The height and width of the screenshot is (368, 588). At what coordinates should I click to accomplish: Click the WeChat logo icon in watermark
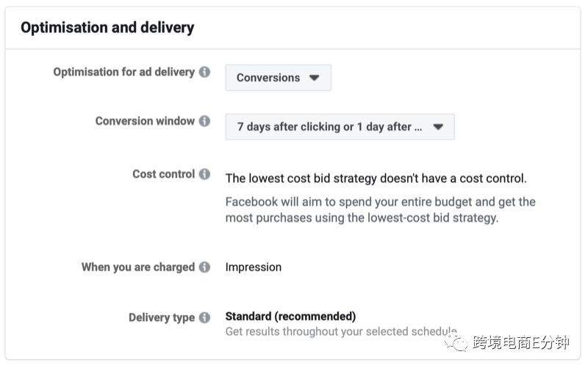(x=456, y=342)
